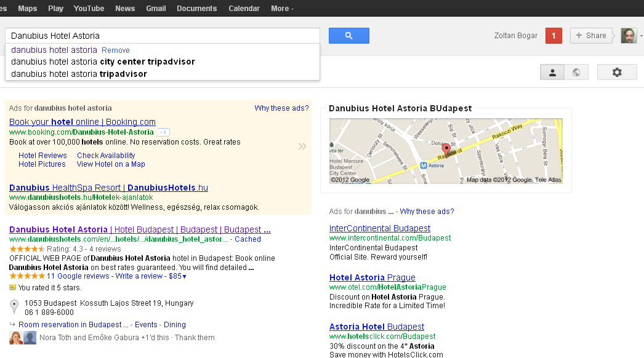644x358 pixels.
Task: Open 'Book your hotel online | Booking.com' ad
Action: (82, 122)
